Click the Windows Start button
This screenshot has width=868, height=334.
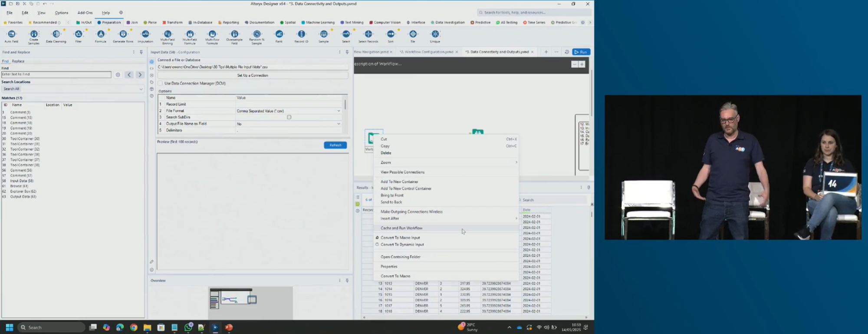pyautogui.click(x=9, y=327)
